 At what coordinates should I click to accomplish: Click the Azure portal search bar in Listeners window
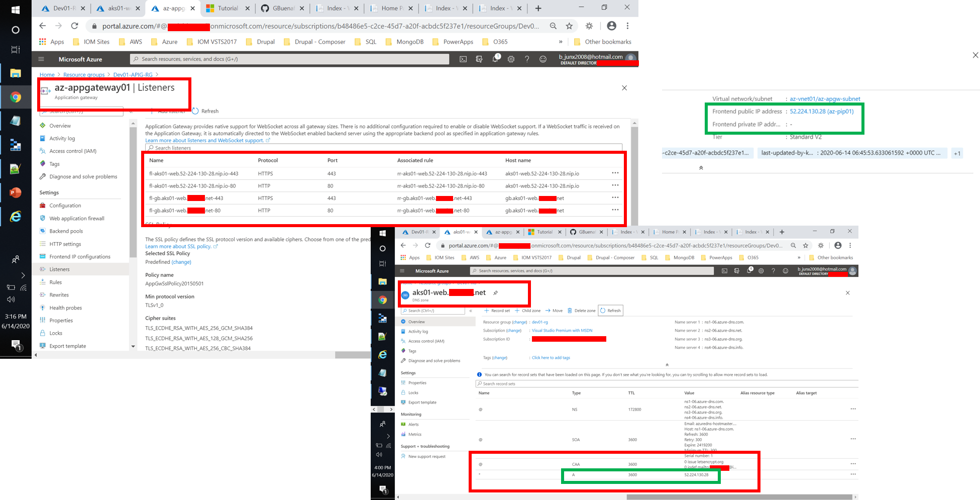coord(289,59)
